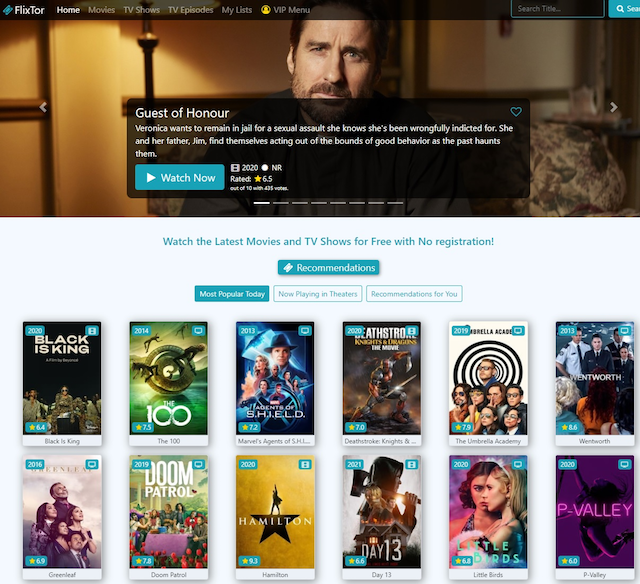Image resolution: width=640 pixels, height=584 pixels.
Task: Click movie type icon on Black Is King
Action: click(92, 331)
